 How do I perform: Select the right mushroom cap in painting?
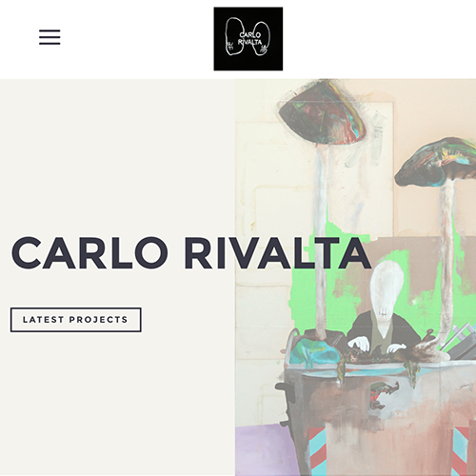436,163
